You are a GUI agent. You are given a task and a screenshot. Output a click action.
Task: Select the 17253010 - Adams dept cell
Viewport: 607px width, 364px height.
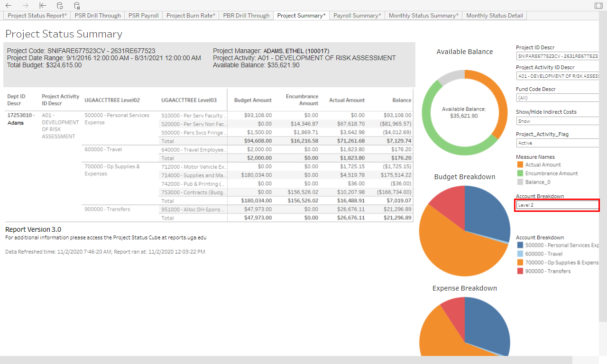click(20, 119)
